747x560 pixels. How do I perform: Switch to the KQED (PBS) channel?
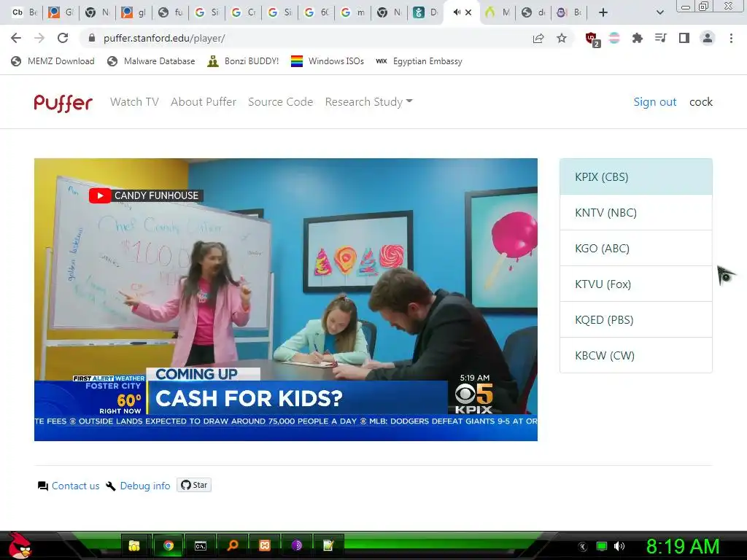(636, 319)
